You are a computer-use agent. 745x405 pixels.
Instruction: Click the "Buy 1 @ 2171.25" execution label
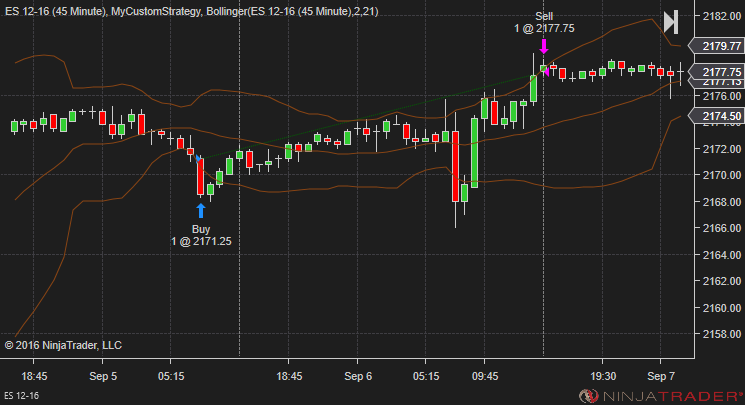[x=201, y=235]
